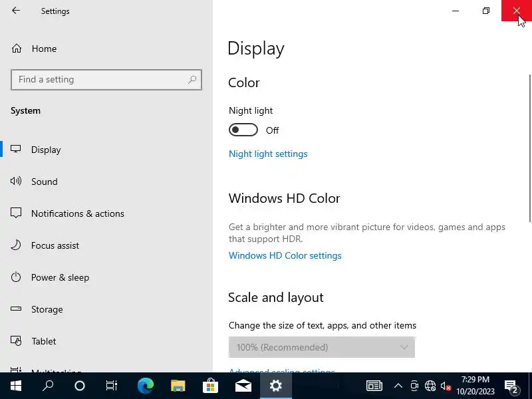
Task: Click the Meet Now camera tray icon
Action: pos(414,386)
